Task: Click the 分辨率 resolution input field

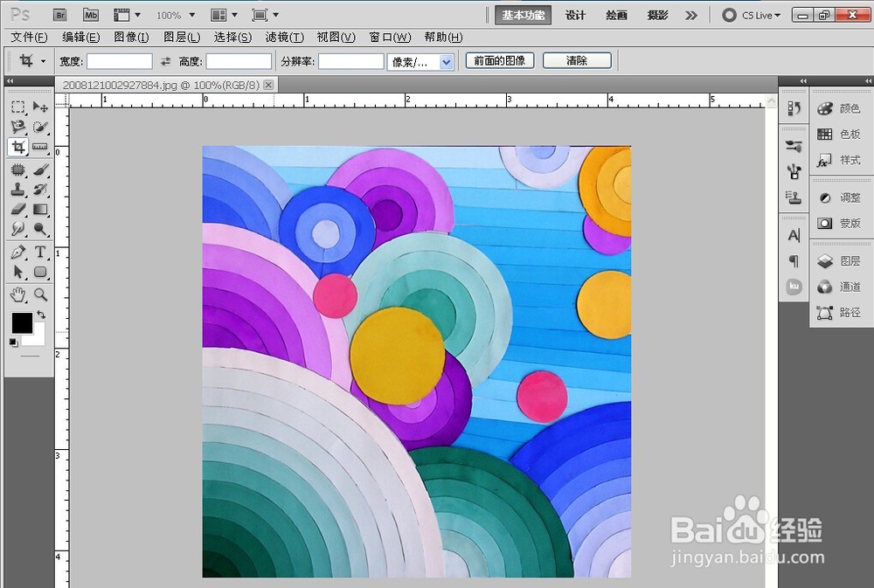Action: (351, 61)
